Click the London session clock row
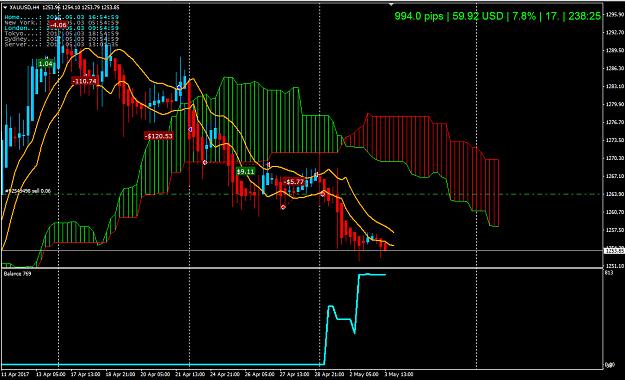The height and width of the screenshot is (380, 625). 61,28
